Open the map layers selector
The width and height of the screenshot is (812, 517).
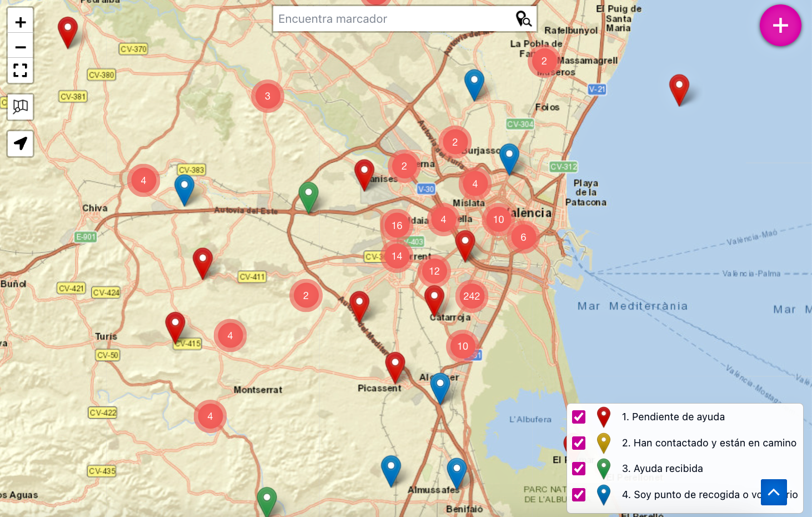[21, 106]
